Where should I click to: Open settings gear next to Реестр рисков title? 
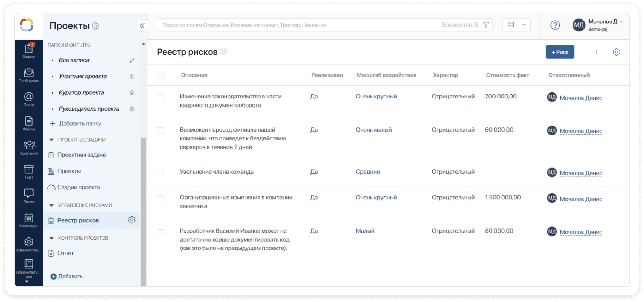(x=224, y=51)
